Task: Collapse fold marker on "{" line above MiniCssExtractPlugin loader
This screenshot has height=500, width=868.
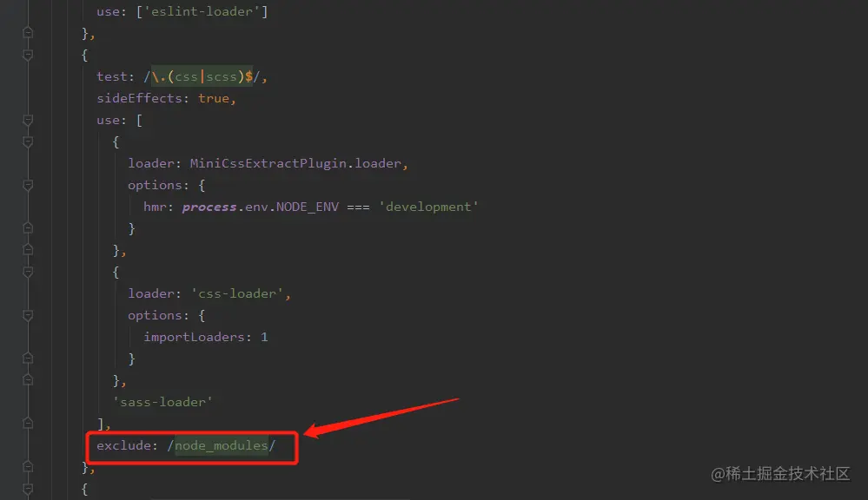Action: coord(28,141)
